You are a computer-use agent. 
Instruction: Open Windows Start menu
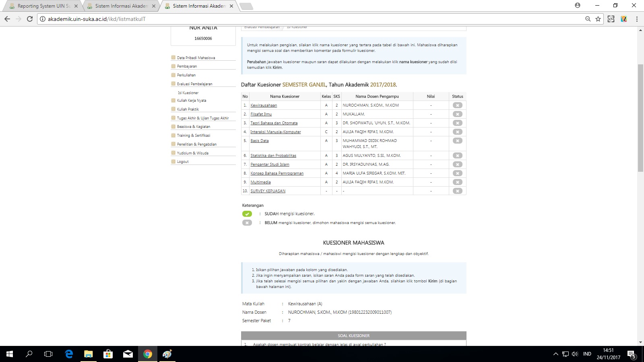tap(10, 354)
